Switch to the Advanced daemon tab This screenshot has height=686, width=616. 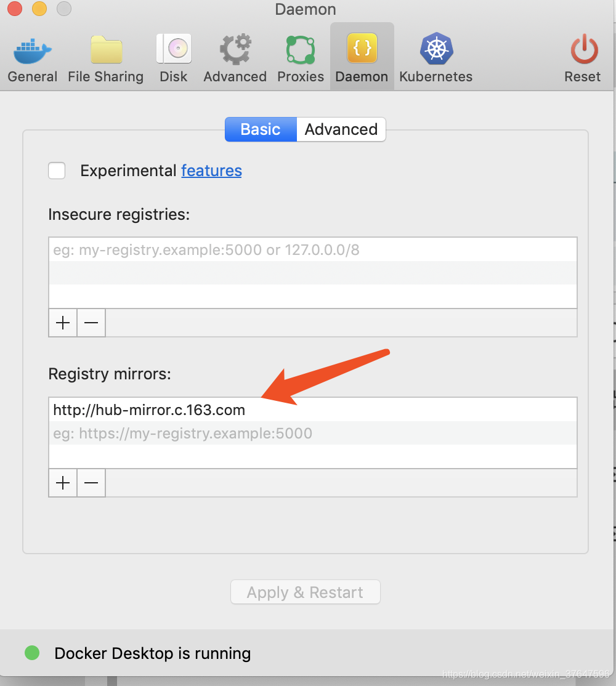341,129
